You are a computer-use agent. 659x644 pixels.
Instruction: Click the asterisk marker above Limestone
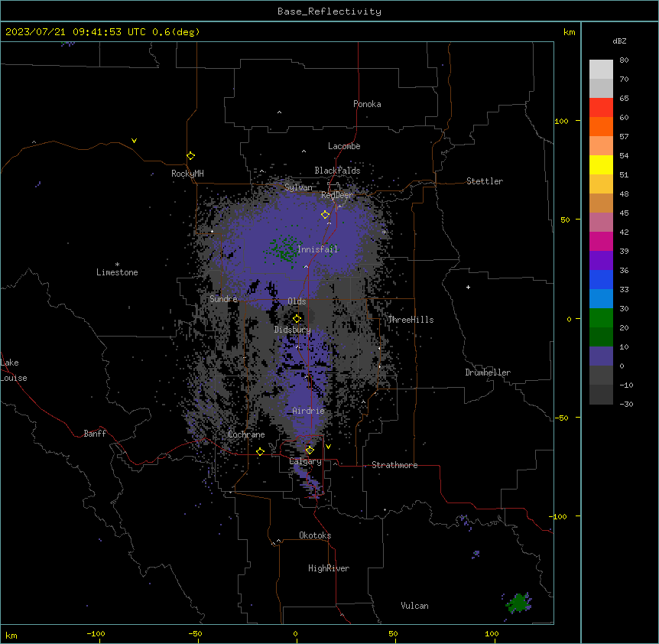[x=117, y=265]
